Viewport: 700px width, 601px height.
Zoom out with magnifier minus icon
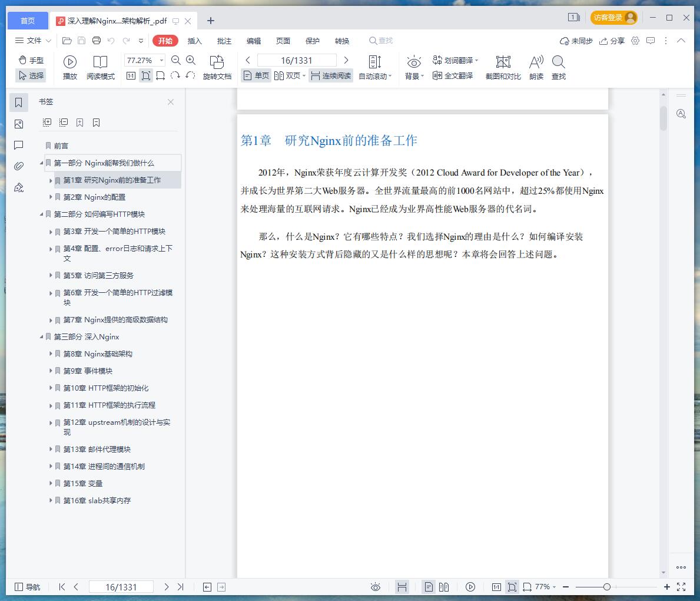tap(176, 60)
